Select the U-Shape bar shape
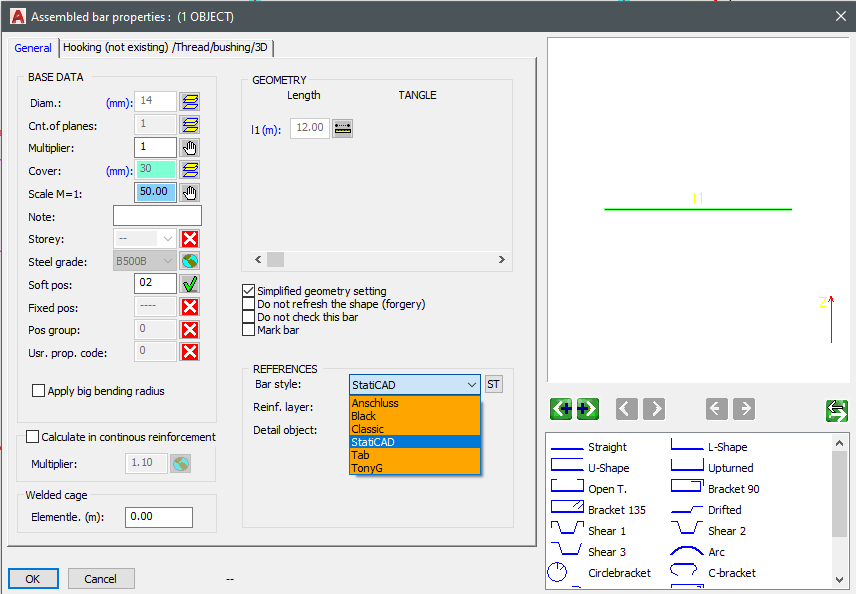 click(x=591, y=468)
